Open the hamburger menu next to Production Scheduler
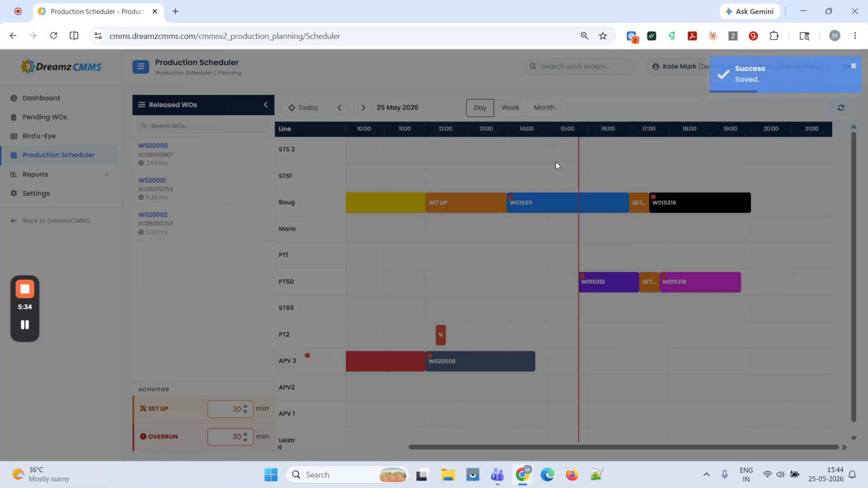 [x=141, y=67]
